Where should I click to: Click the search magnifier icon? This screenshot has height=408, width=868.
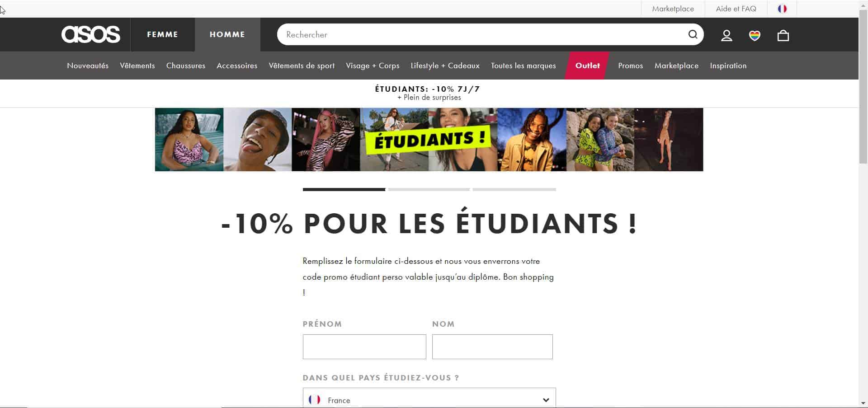[x=693, y=34]
